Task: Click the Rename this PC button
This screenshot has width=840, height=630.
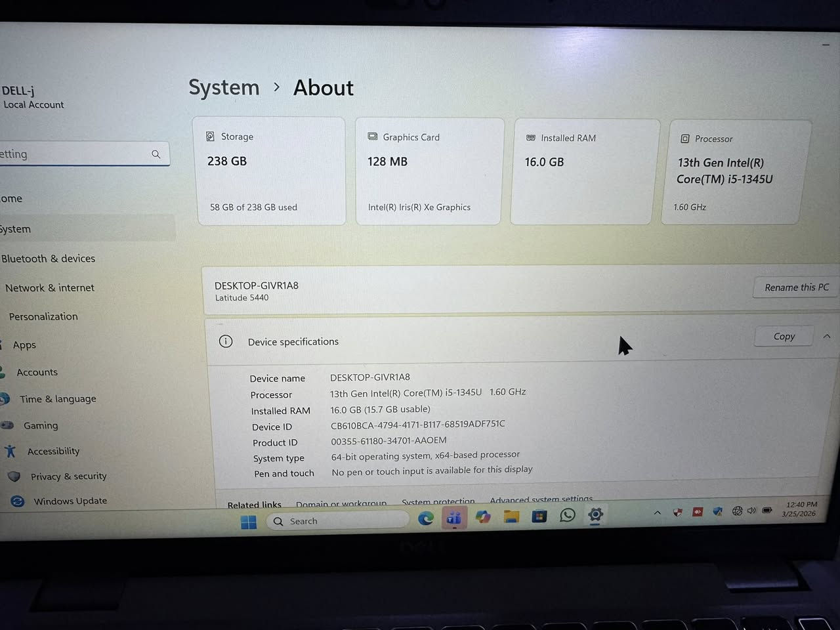Action: (795, 287)
